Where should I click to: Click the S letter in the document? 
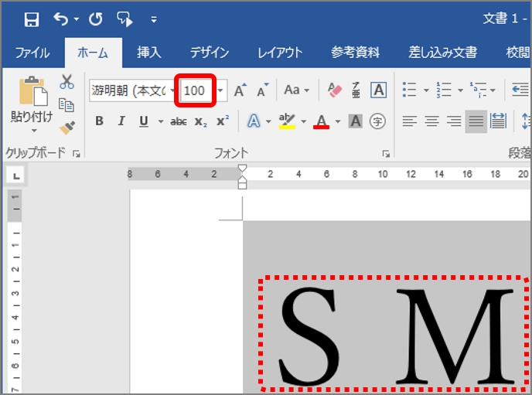click(308, 336)
